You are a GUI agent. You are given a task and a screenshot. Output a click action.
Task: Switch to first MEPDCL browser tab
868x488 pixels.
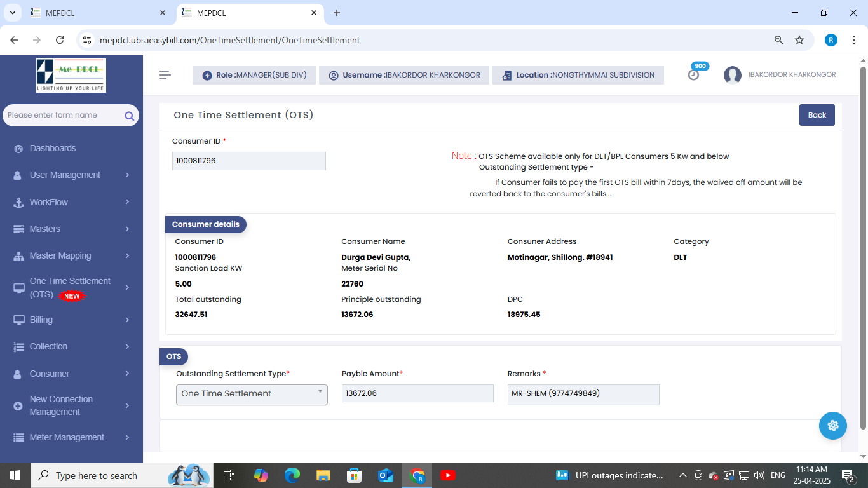pos(98,13)
